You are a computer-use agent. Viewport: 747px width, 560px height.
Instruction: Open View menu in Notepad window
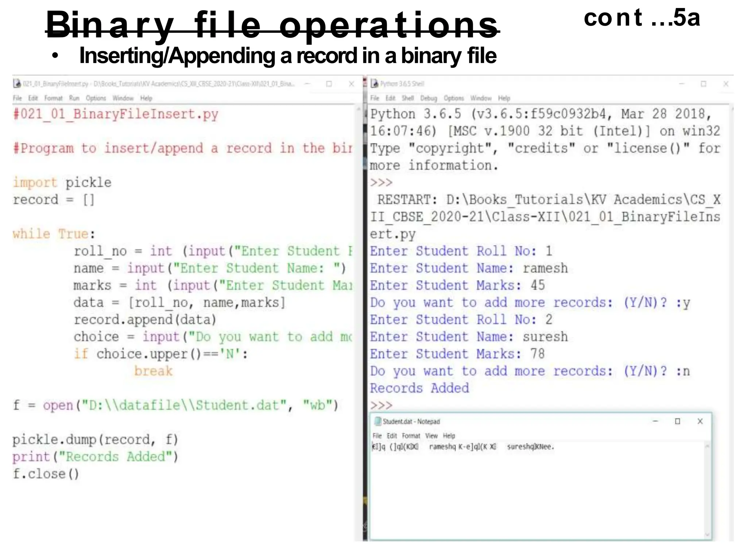[431, 436]
